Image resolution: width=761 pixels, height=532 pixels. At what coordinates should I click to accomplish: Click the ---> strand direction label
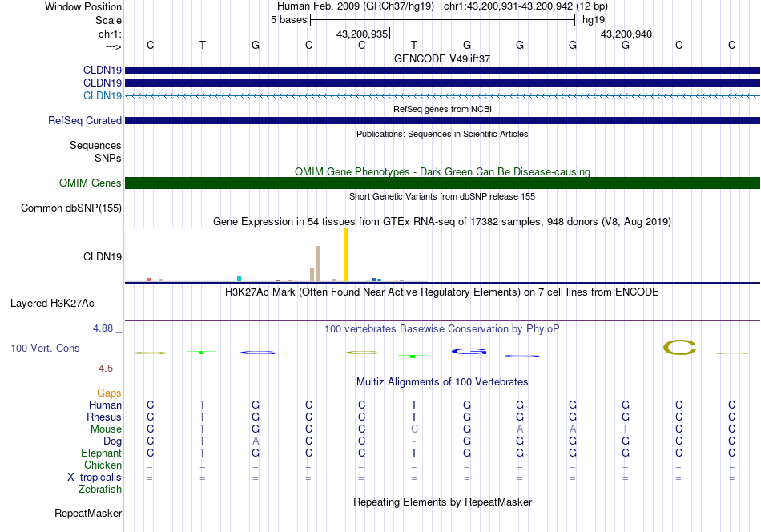tap(114, 46)
